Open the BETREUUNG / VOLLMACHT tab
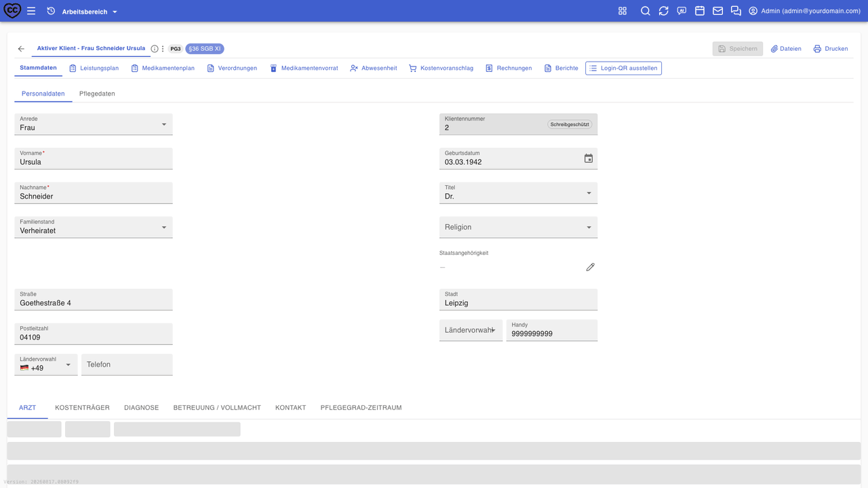This screenshot has height=488, width=868. (x=217, y=408)
